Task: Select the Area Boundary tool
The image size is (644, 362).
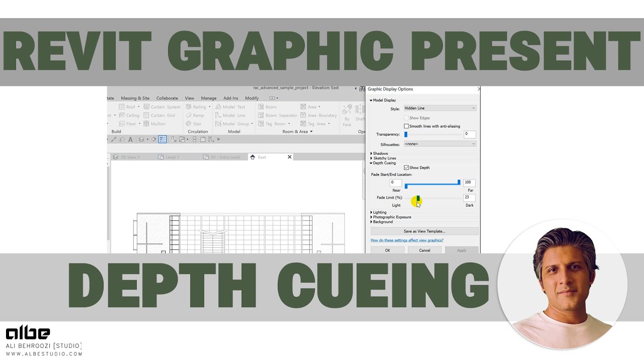Action: [318, 115]
